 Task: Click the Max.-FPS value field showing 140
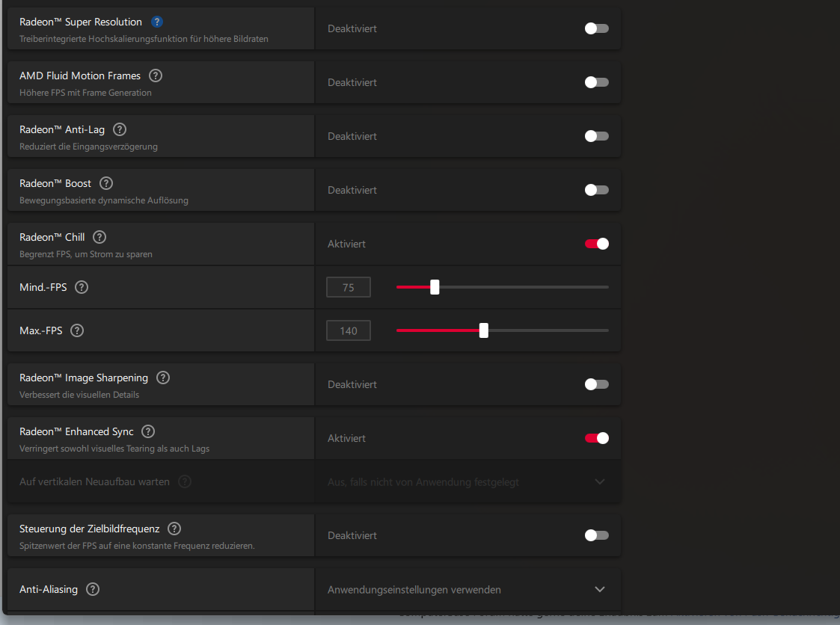click(x=349, y=330)
